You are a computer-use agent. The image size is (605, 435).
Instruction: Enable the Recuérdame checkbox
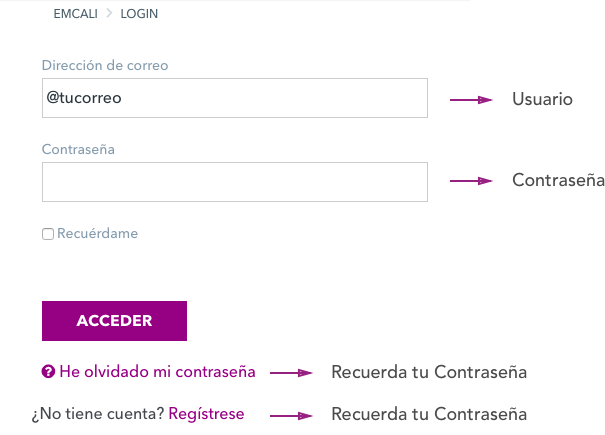pos(48,234)
